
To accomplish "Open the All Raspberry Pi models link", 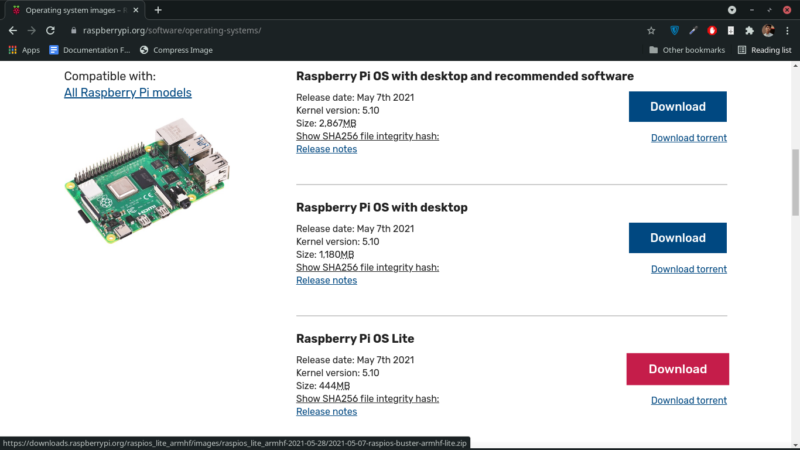I will [128, 92].
